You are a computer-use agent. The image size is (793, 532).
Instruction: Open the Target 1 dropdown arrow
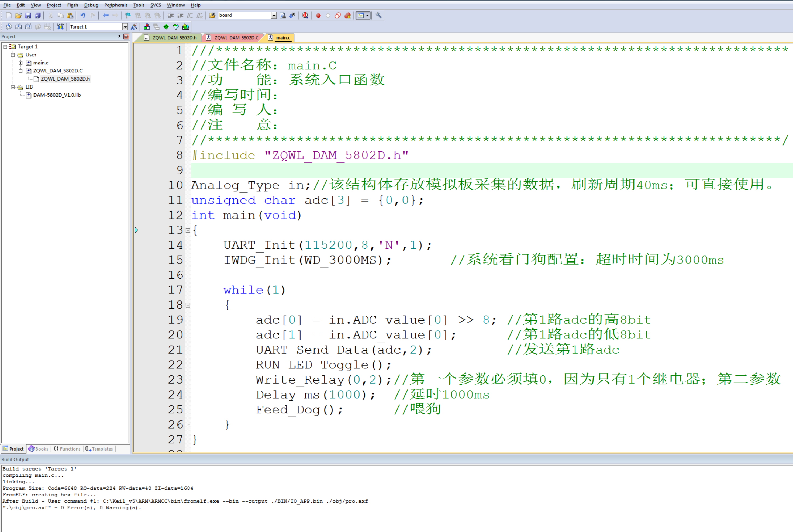pyautogui.click(x=125, y=27)
